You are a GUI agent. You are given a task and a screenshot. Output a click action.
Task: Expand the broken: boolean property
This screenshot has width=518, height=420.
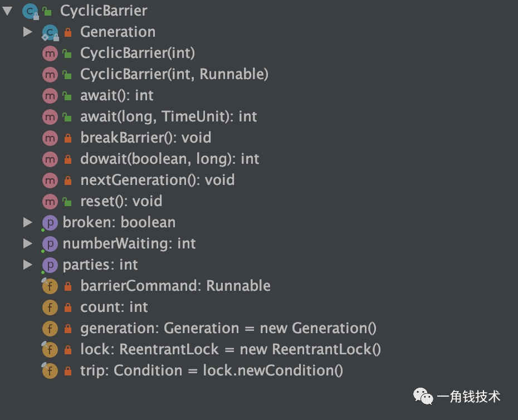[27, 223]
